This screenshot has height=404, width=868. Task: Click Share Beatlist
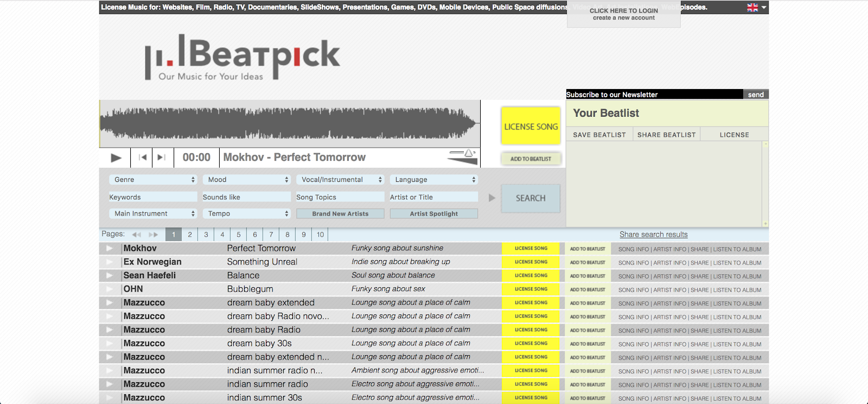[667, 135]
